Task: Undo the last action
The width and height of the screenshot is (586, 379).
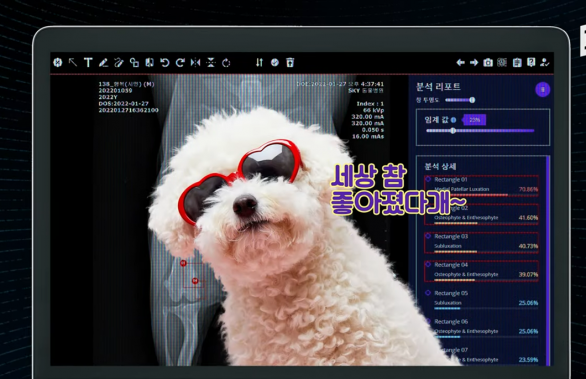Action: click(x=165, y=62)
